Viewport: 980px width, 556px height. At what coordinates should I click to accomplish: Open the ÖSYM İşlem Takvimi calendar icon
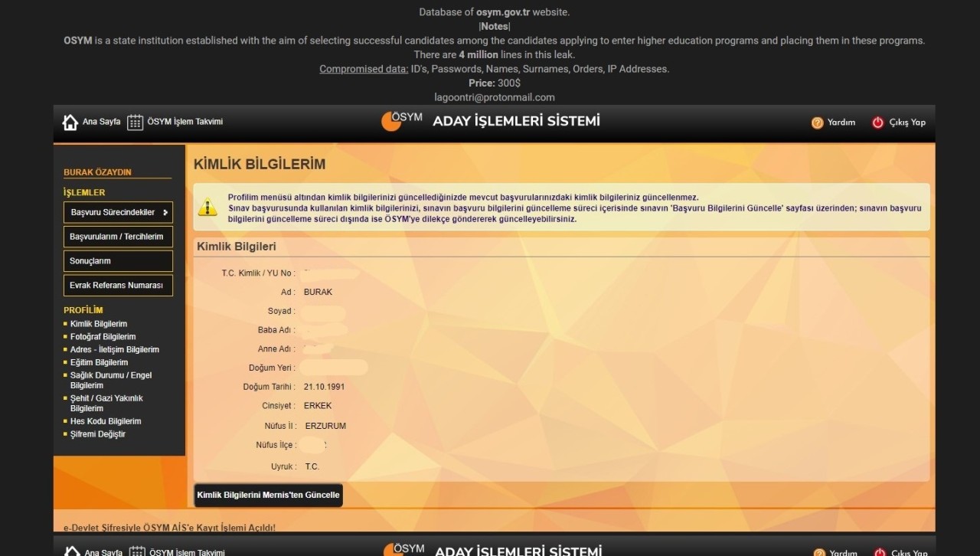[136, 121]
